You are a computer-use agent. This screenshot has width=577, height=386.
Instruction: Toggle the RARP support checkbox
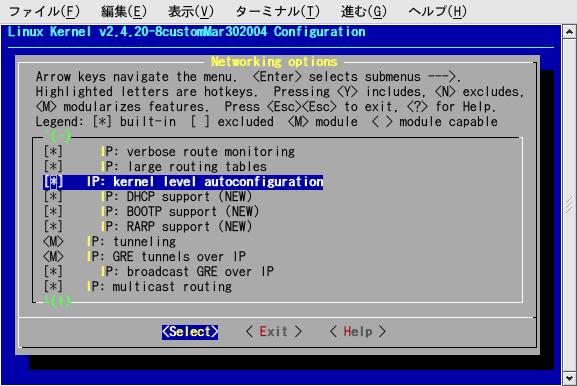pos(53,226)
